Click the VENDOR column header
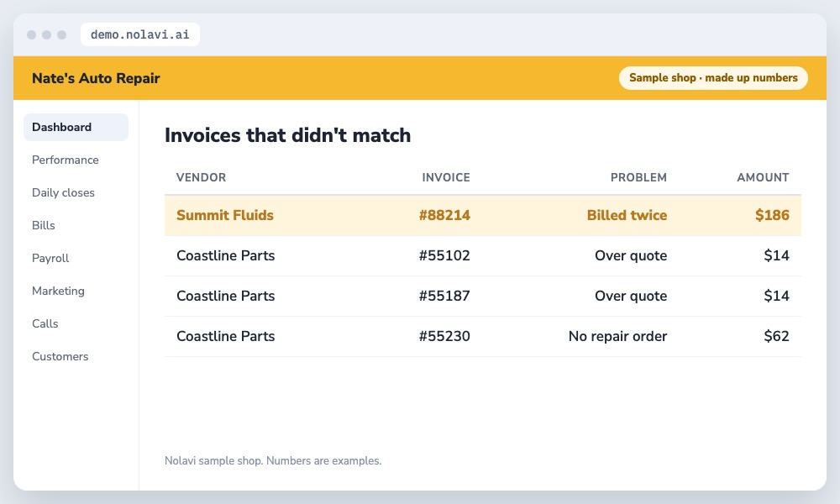 coord(201,177)
